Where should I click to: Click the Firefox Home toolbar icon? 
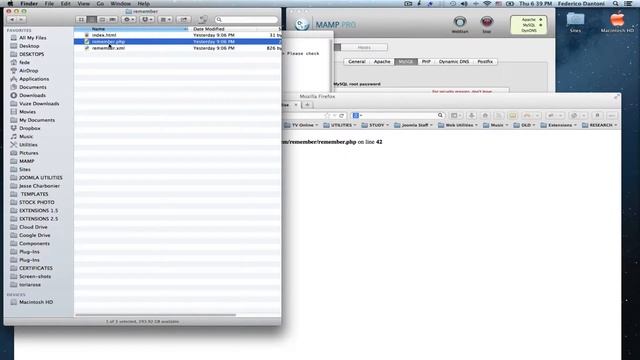[x=485, y=116]
